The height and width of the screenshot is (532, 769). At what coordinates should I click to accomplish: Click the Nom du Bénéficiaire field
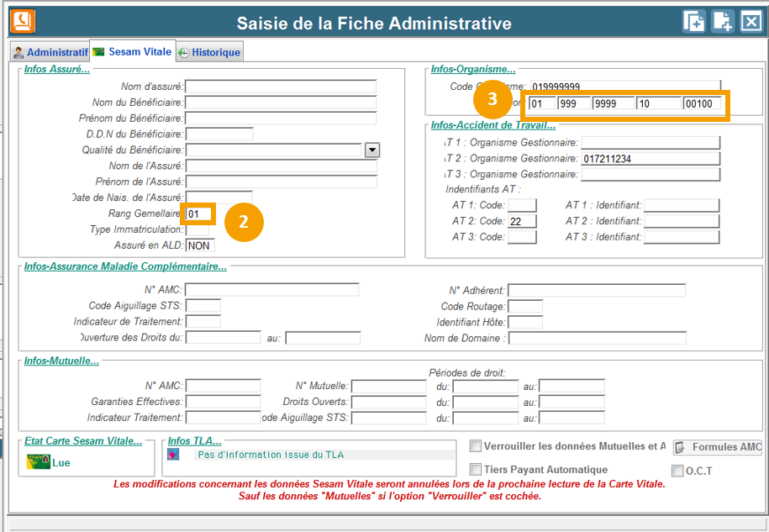[281, 103]
